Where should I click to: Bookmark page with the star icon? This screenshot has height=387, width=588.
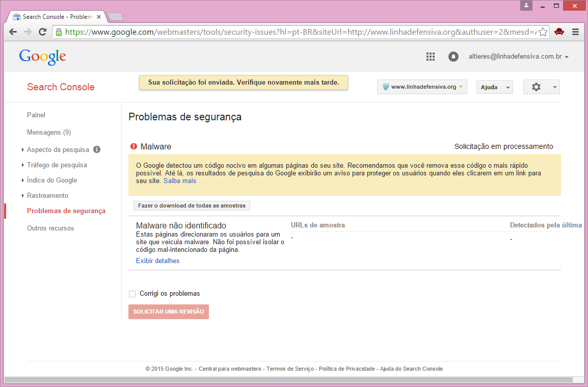click(543, 32)
